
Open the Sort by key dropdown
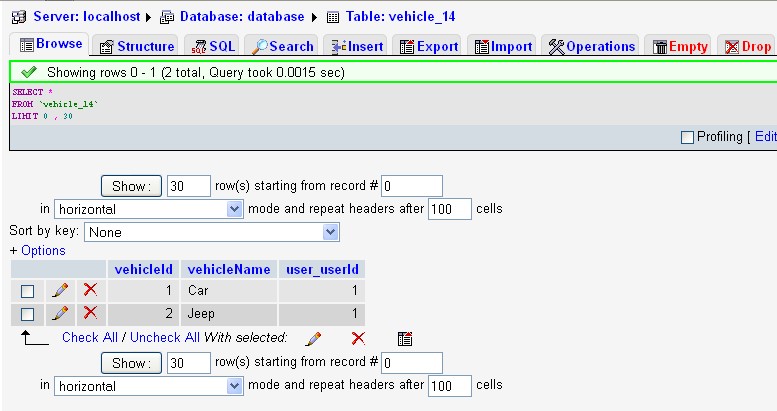coord(212,232)
